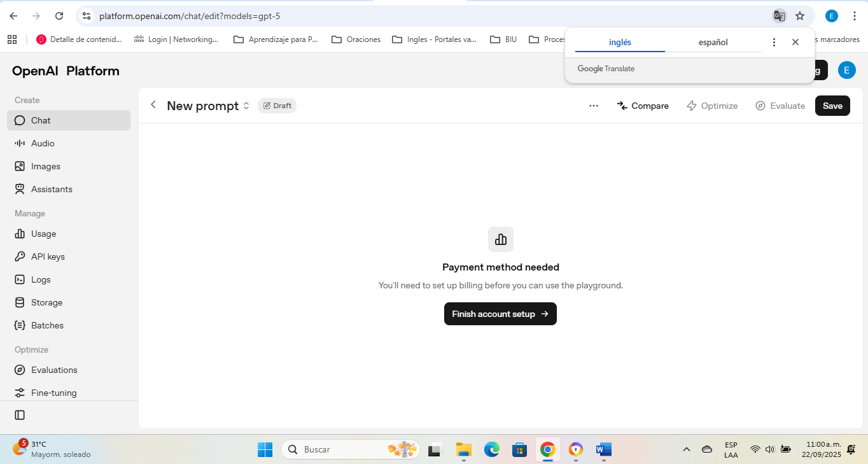
Task: Reload the page with the refresh icon
Action: pyautogui.click(x=59, y=16)
